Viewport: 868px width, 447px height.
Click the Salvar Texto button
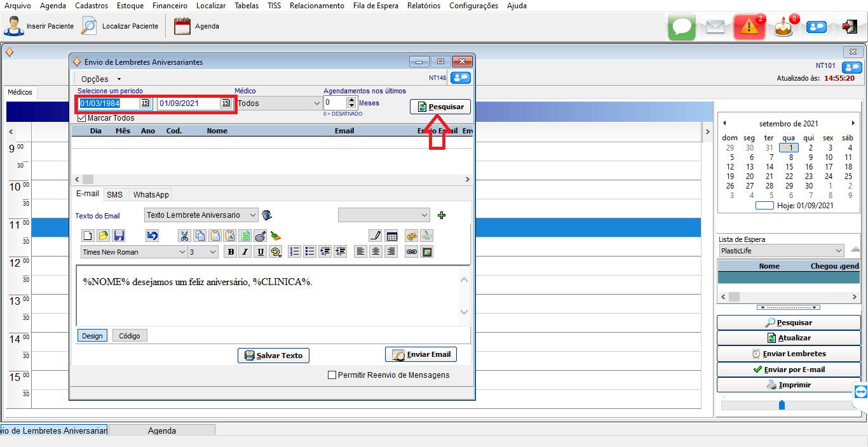[273, 356]
